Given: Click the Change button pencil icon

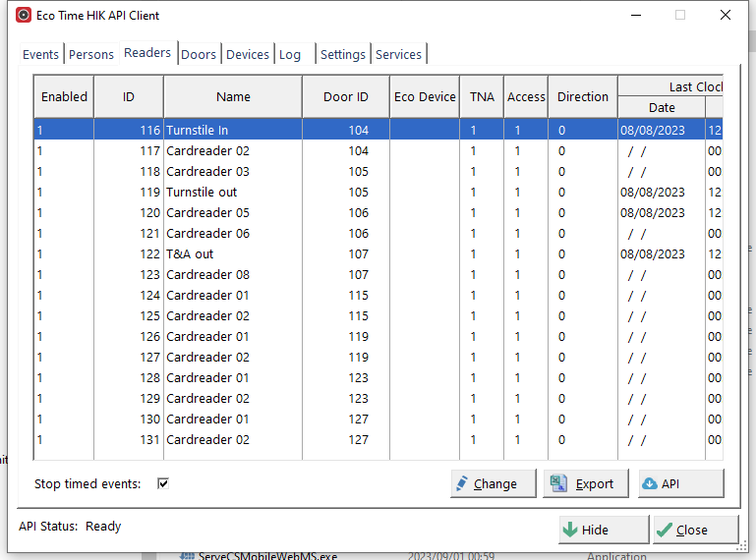Looking at the screenshot, I should pyautogui.click(x=462, y=483).
